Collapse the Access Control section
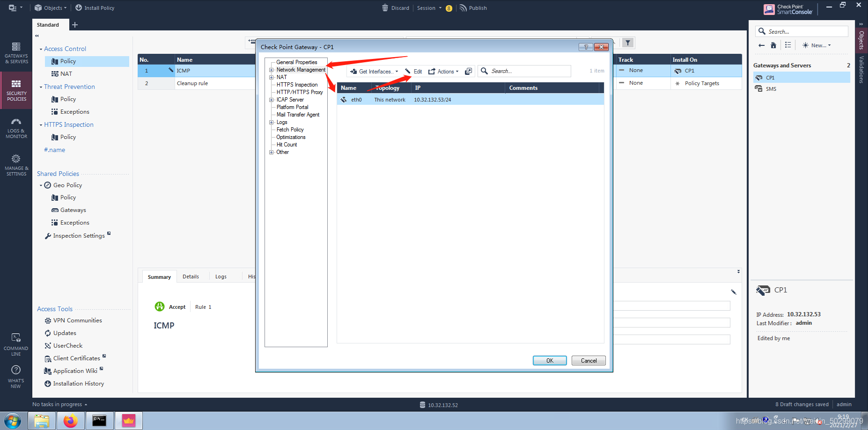Screen dimensions: 868x430 click(41, 49)
